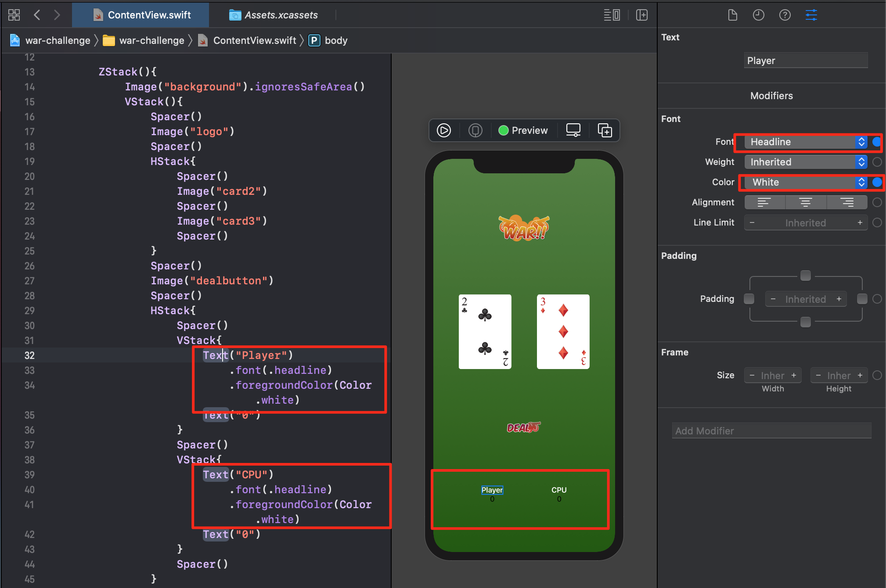This screenshot has width=886, height=588.
Task: Click the Add Modifier input field
Action: pyautogui.click(x=771, y=431)
